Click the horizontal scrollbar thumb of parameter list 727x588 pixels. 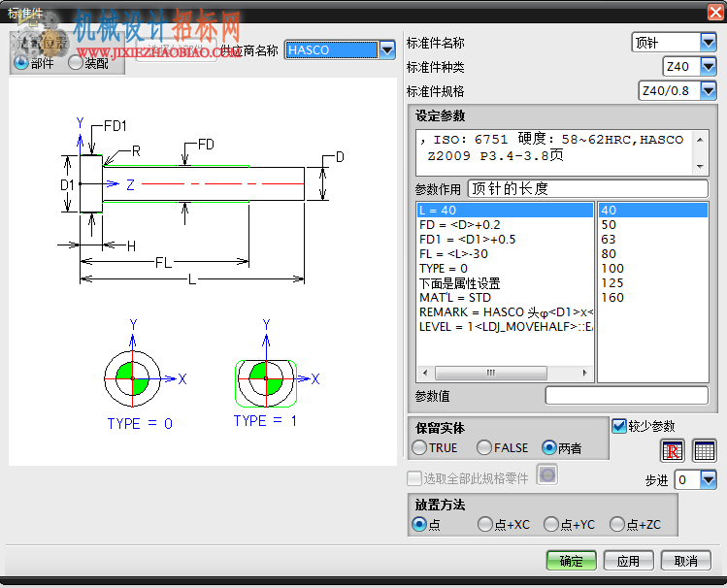(x=490, y=373)
